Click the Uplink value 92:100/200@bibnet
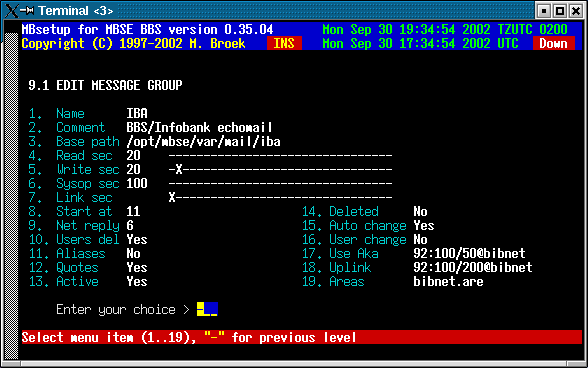 (x=472, y=267)
